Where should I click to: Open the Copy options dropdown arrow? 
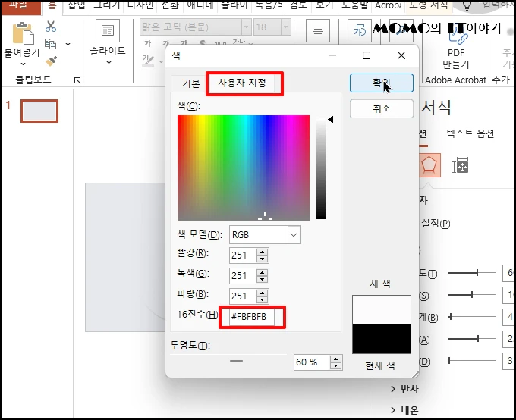tap(68, 44)
